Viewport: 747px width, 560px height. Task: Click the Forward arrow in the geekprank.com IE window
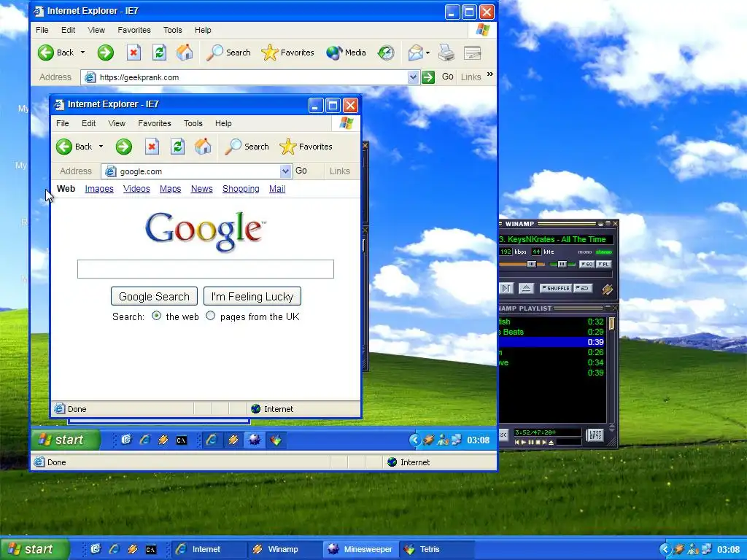tap(105, 52)
